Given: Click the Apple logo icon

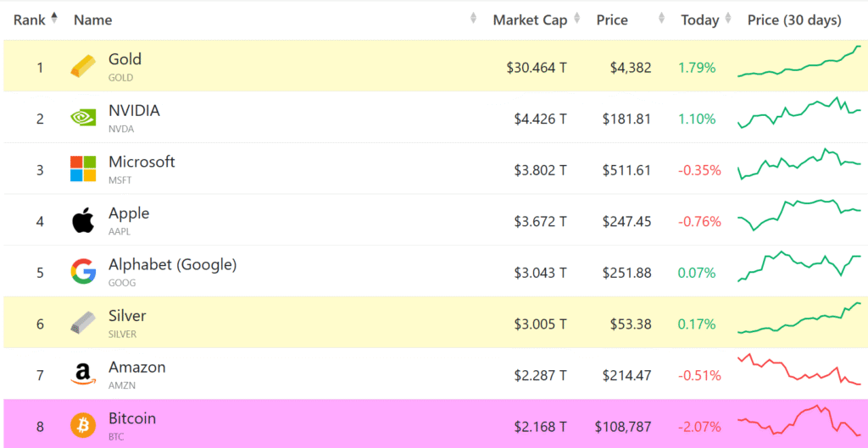Looking at the screenshot, I should 83,221.
